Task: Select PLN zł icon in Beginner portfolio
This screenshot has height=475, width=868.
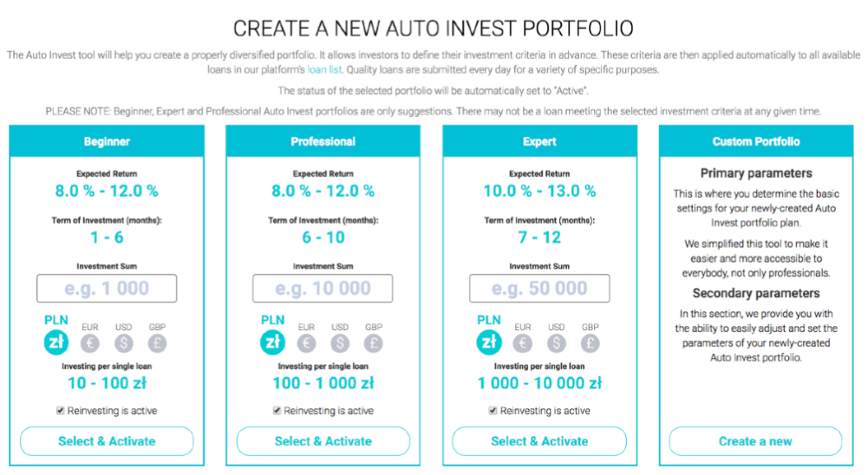Action: point(56,342)
